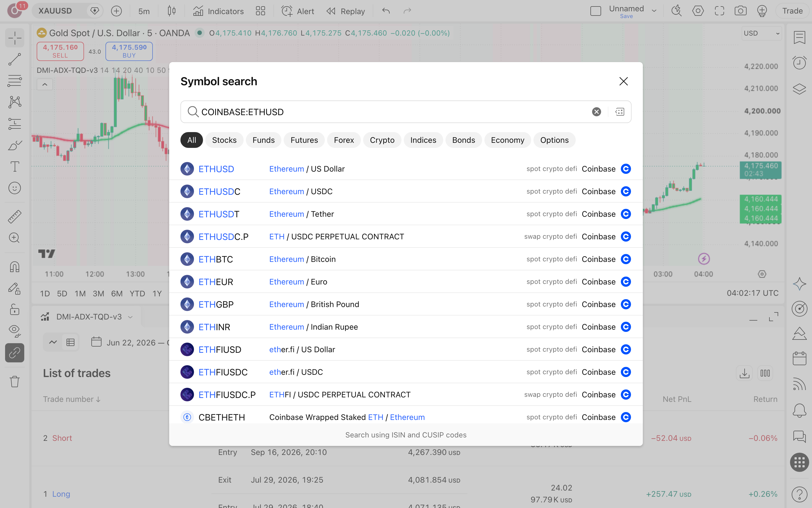The height and width of the screenshot is (508, 812).
Task: Select the ruler measure tool
Action: coord(14,217)
